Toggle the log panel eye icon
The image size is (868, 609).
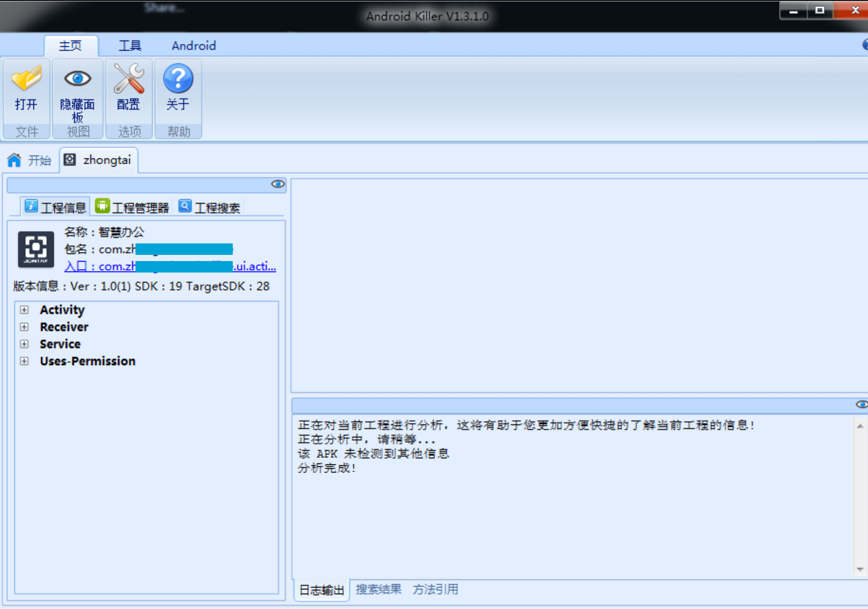tap(861, 405)
